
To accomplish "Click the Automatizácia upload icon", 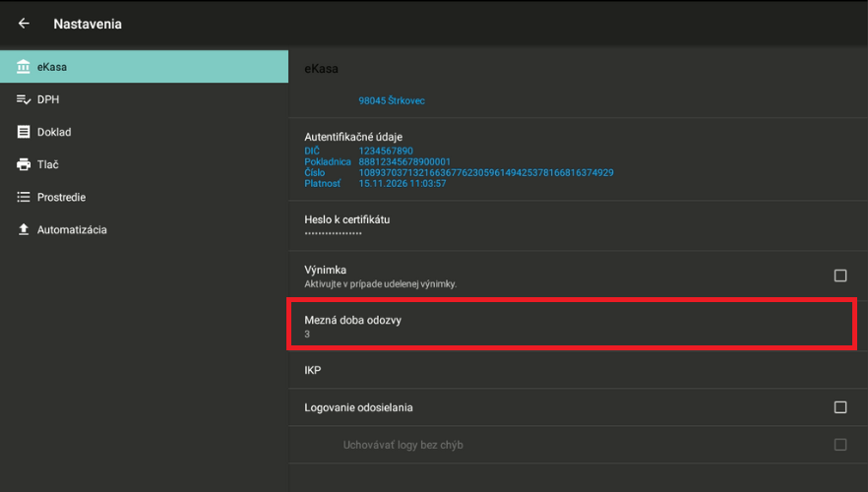I will (x=24, y=229).
